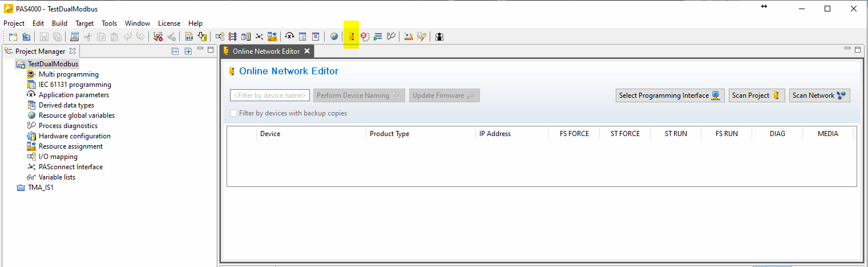Open the Build menu
Viewport: 868px width, 267px height.
59,23
